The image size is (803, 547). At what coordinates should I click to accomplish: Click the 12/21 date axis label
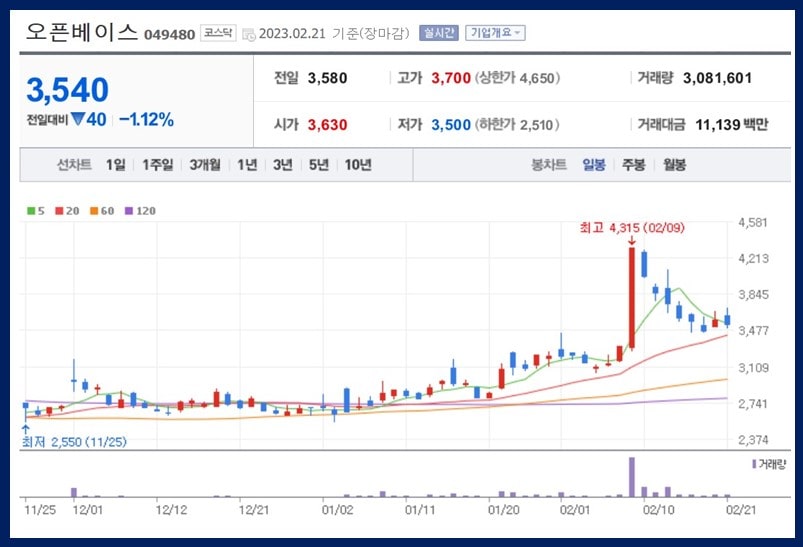pos(255,510)
